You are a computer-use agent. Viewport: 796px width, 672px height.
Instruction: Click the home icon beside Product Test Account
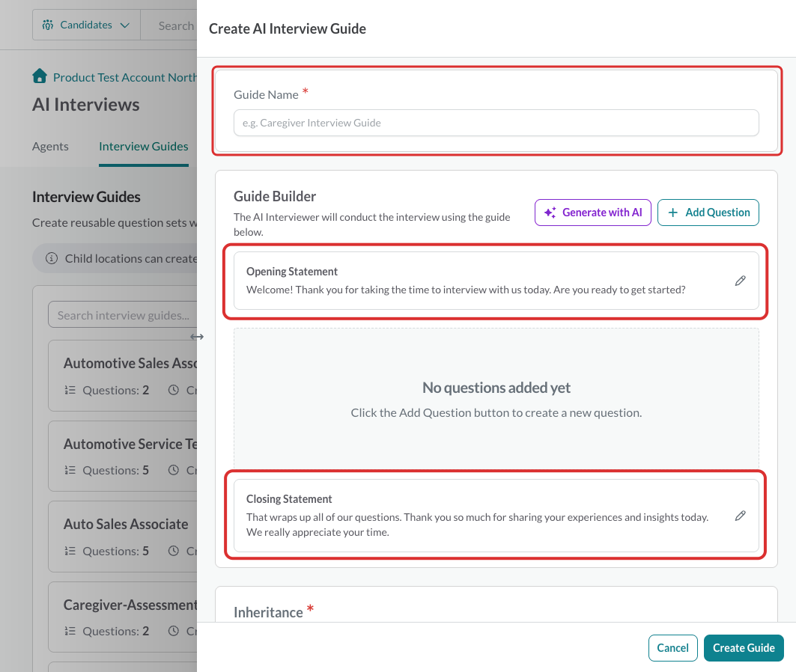[x=40, y=76]
